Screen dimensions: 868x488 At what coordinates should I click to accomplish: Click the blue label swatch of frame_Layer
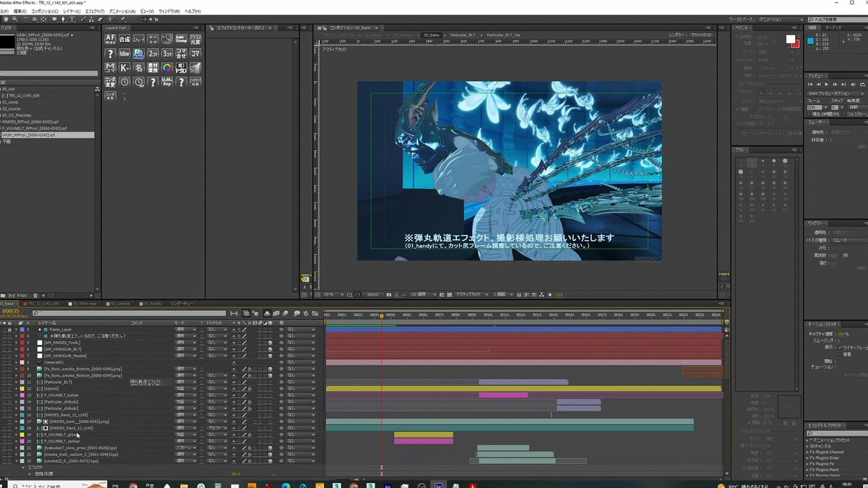[22, 330]
